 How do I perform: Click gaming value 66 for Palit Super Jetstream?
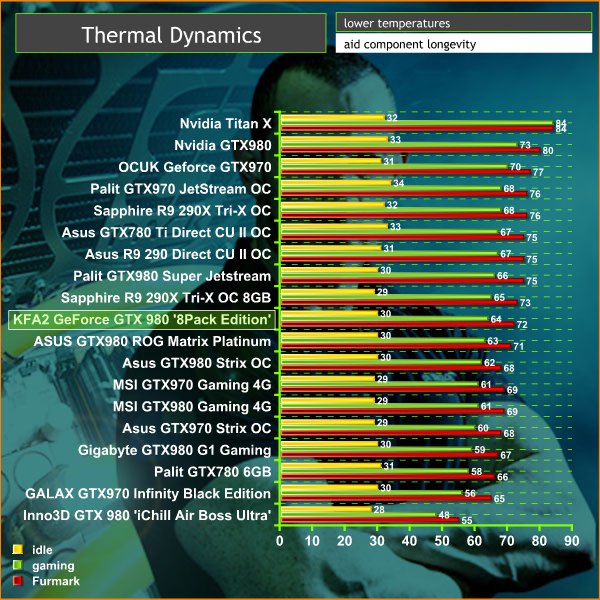tap(502, 276)
